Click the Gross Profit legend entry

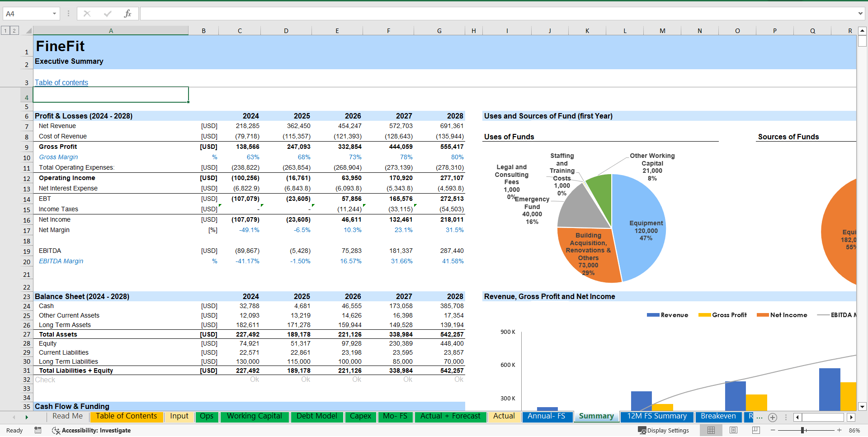(722, 315)
